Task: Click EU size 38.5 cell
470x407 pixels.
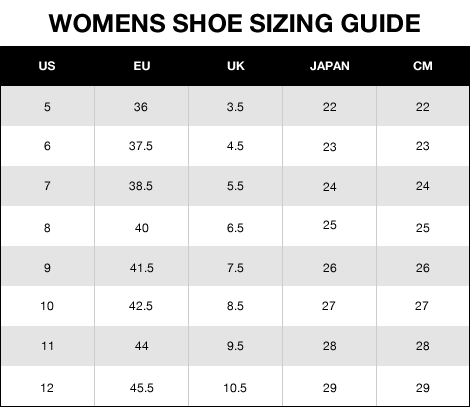Action: pyautogui.click(x=141, y=186)
